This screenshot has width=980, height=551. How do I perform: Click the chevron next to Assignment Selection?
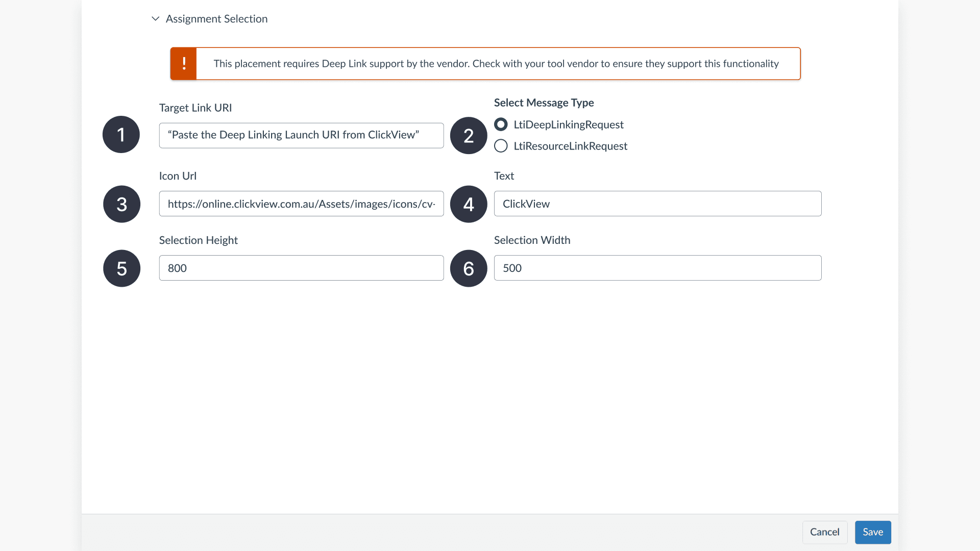155,18
